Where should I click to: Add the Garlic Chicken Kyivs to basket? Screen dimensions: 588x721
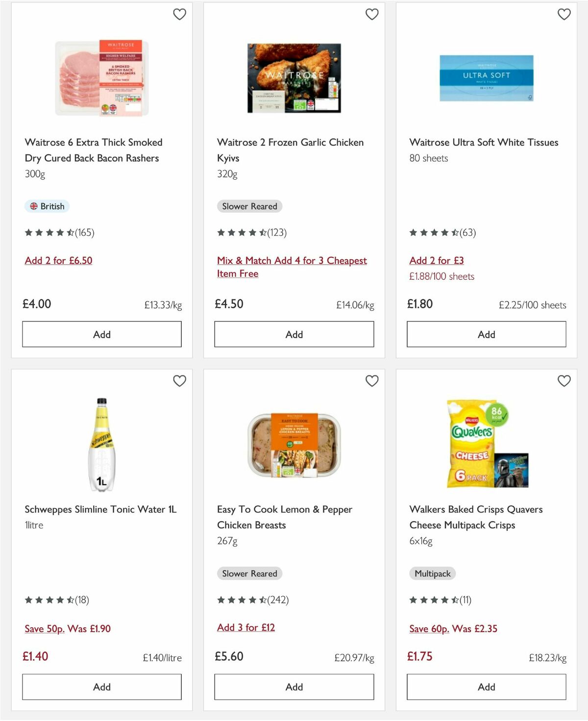[x=294, y=334]
